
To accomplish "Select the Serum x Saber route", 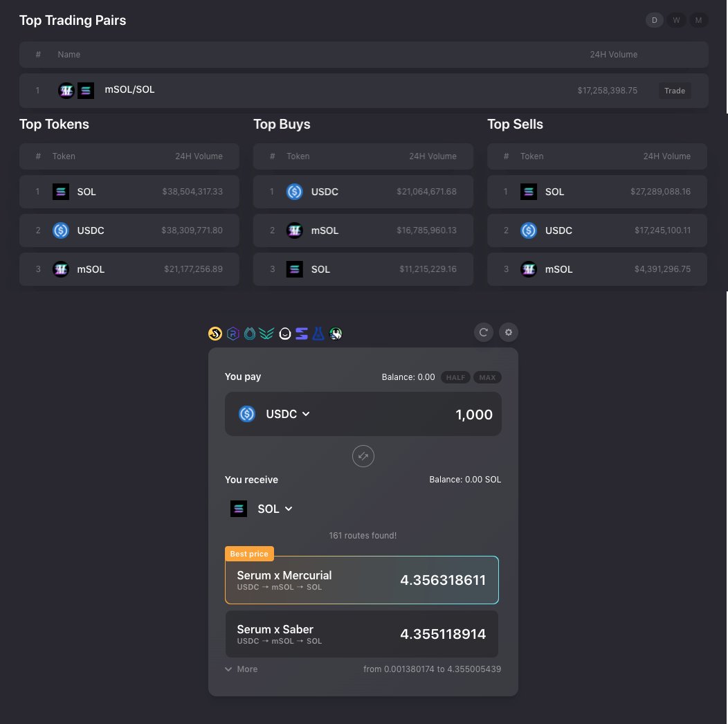I will (362, 634).
